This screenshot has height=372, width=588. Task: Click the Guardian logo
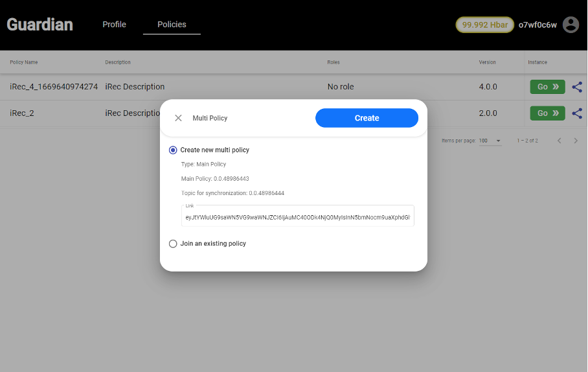(x=40, y=25)
